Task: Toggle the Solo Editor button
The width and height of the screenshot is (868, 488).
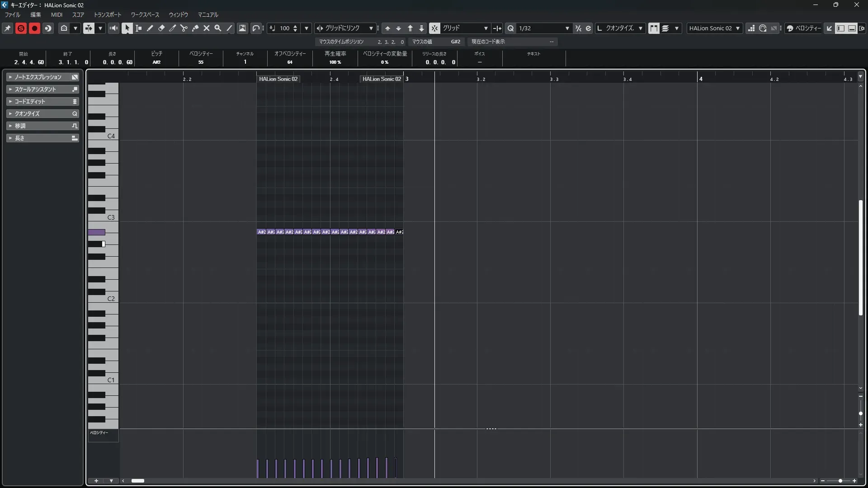Action: tap(21, 28)
